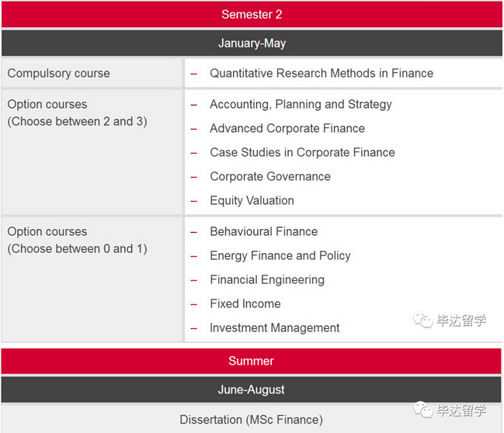Choose the Equity Valuation option
Image resolution: width=504 pixels, height=433 pixels.
(252, 200)
